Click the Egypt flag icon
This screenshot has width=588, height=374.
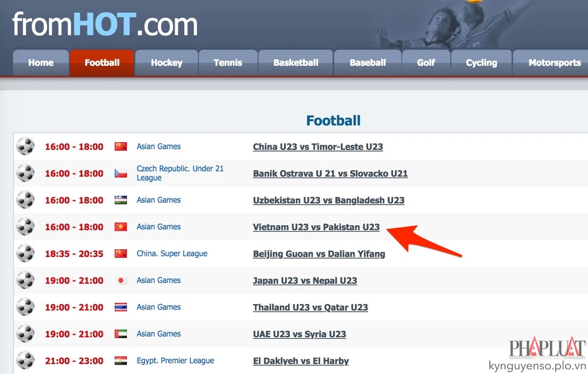click(x=121, y=361)
